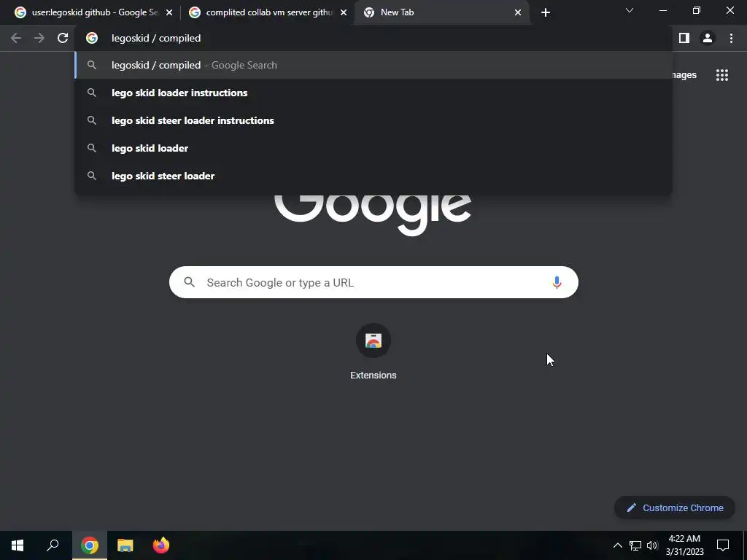Close the 'complited collab vm server' tab

344,12
